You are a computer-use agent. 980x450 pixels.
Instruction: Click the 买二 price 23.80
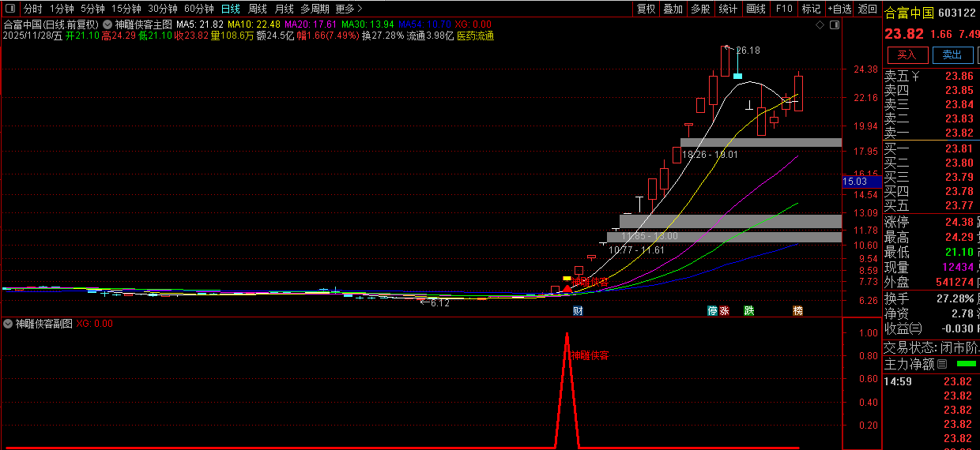(x=959, y=163)
